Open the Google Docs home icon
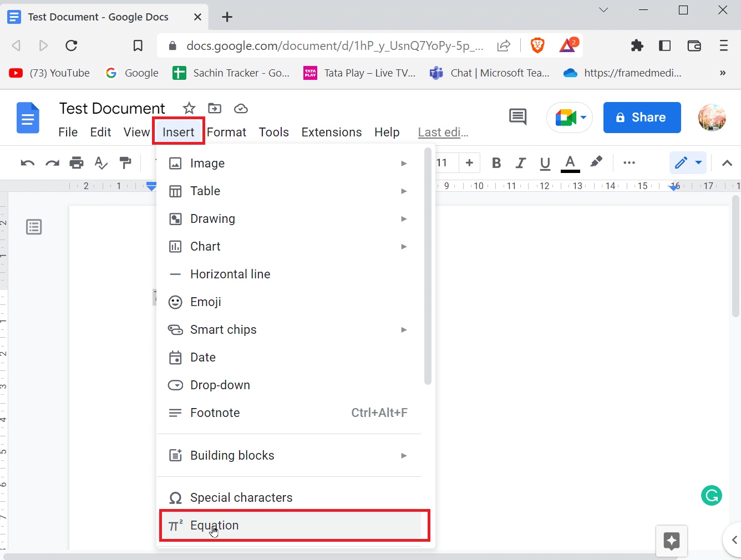This screenshot has height=560, width=741. [x=28, y=118]
